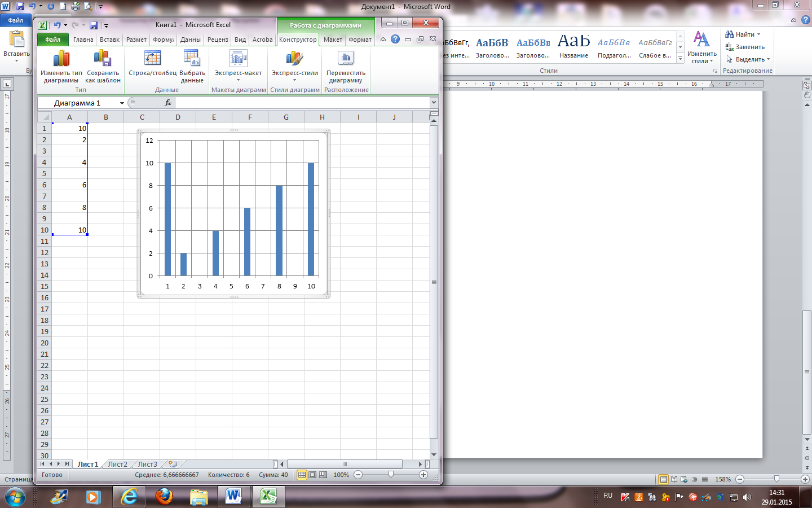The image size is (812, 508).
Task: Expand Word styles gallery More arrow
Action: coord(681,58)
